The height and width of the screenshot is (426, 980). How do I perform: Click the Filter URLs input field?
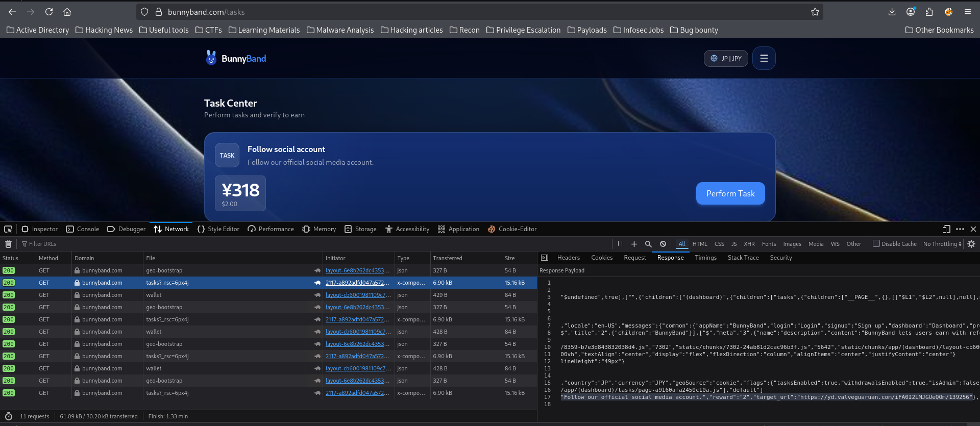[314, 244]
